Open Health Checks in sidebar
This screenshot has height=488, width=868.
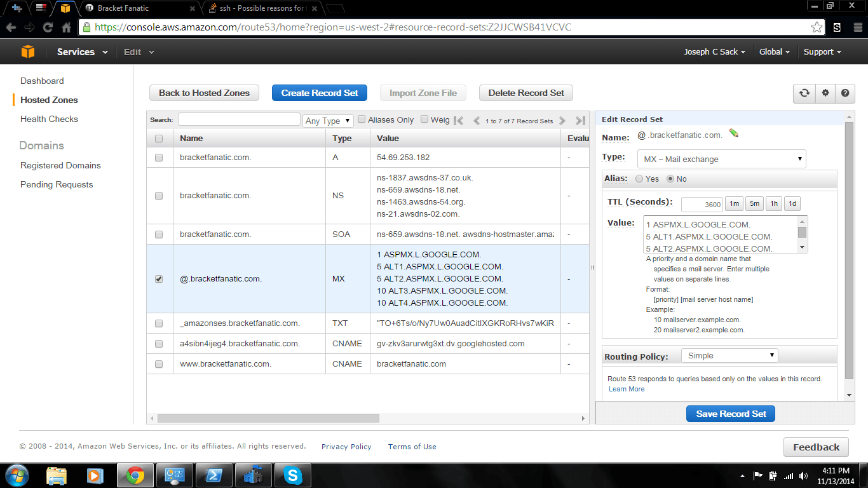tap(49, 119)
